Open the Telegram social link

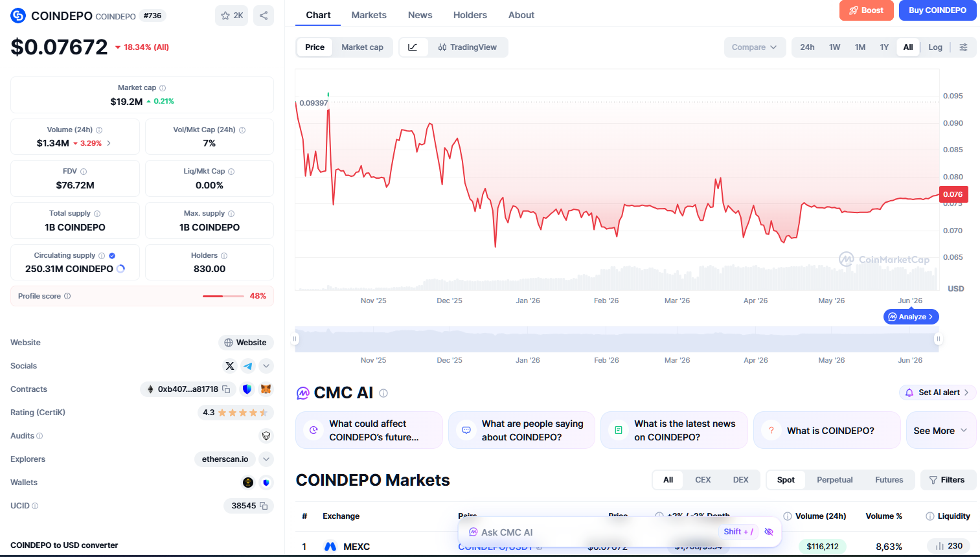click(x=248, y=366)
